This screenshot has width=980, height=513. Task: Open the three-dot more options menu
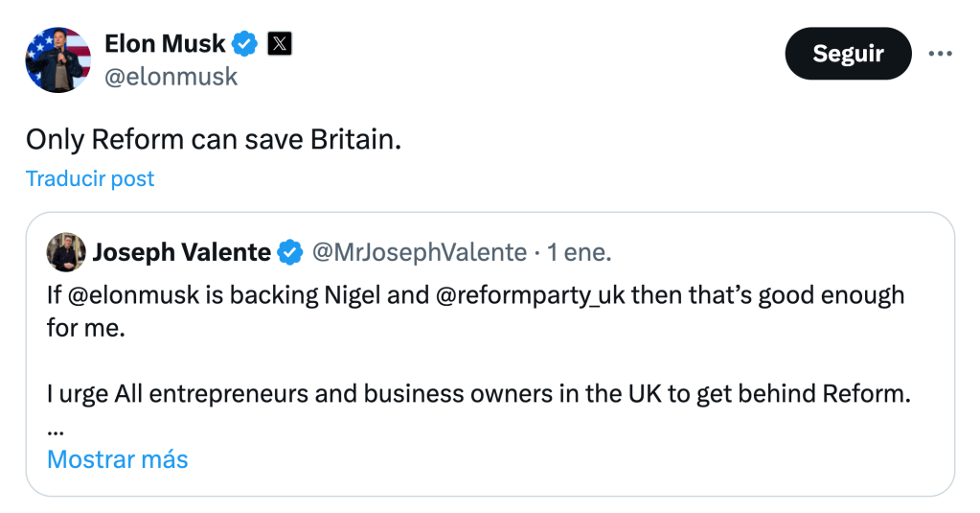940,54
